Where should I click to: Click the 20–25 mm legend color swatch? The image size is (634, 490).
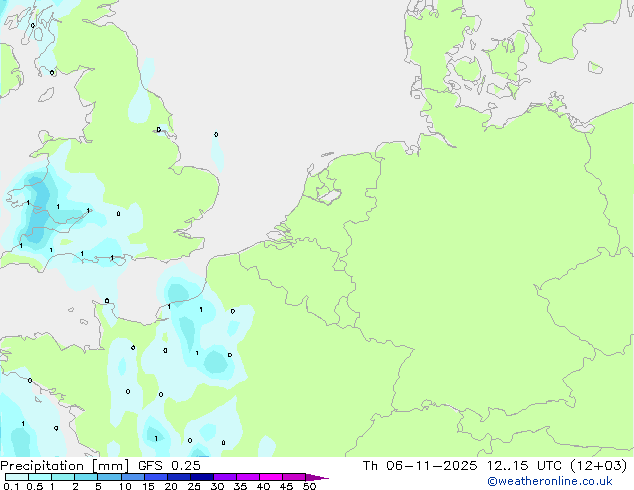(x=178, y=477)
